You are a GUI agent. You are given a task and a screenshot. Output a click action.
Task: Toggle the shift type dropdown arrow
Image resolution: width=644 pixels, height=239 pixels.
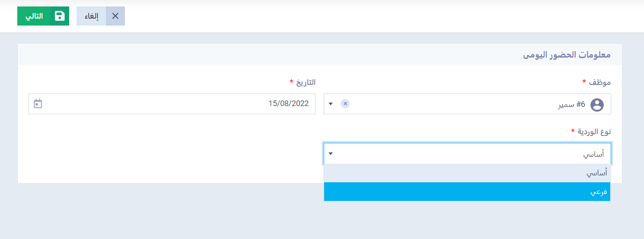pos(331,154)
